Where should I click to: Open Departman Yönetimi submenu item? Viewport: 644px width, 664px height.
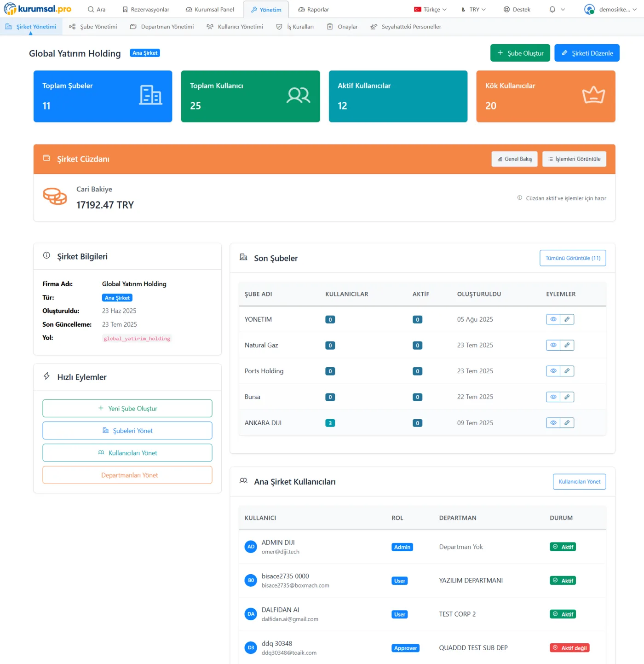click(162, 27)
